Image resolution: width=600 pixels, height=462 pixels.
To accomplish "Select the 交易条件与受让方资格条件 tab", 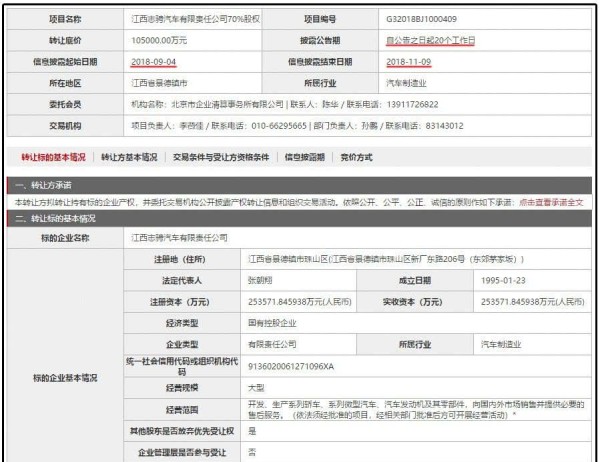I will pos(220,157).
